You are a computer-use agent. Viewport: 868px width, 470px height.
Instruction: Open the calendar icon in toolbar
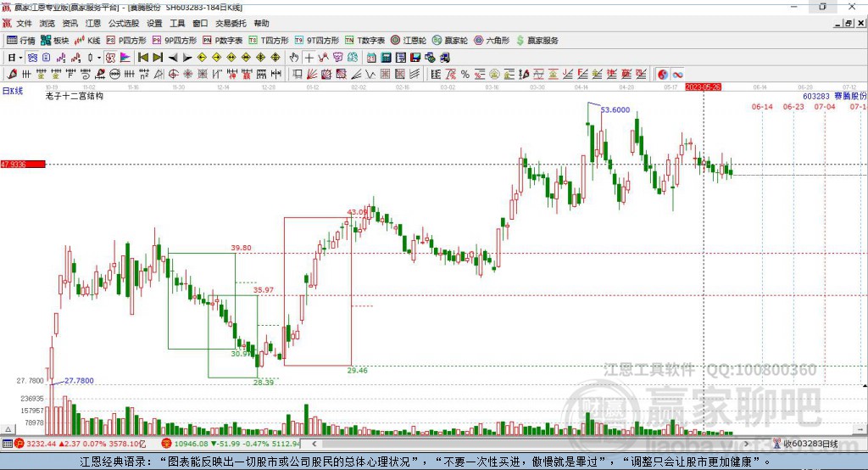tap(371, 58)
